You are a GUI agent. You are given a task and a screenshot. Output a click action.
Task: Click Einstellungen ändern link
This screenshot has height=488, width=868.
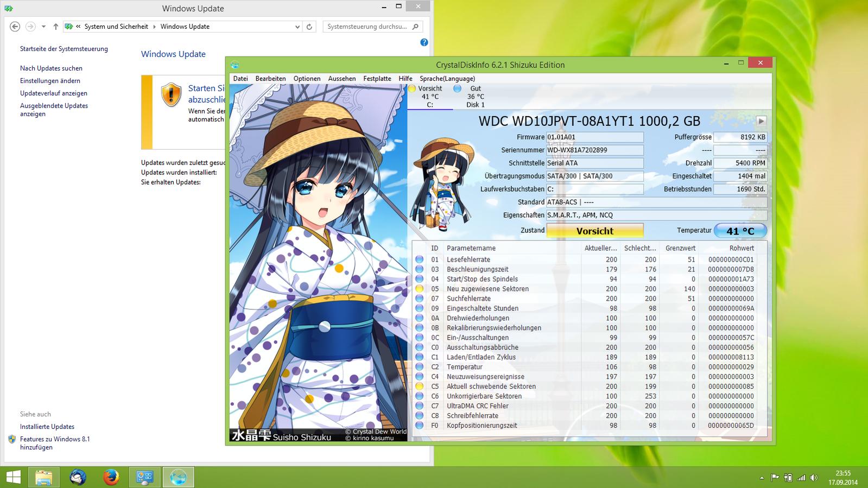click(50, 81)
